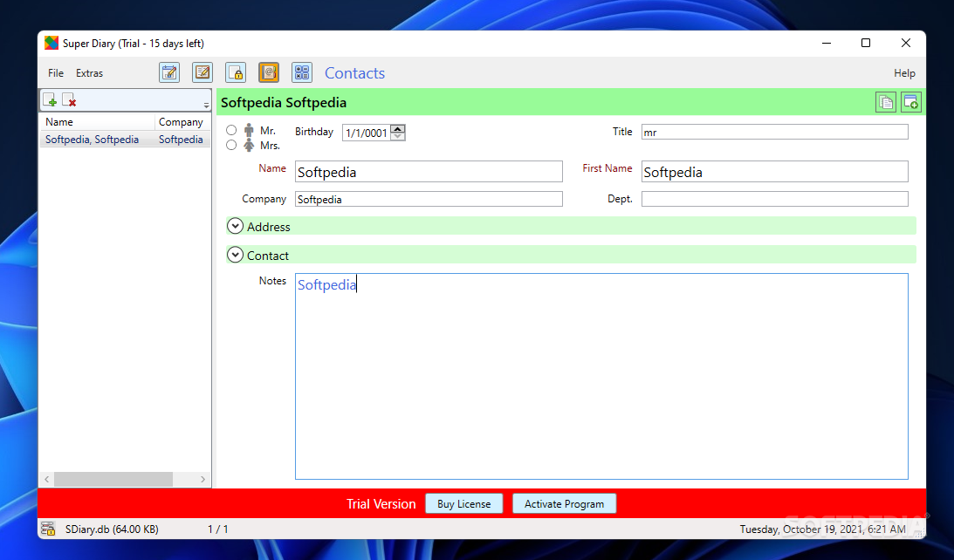Click the Contacts section title

point(354,73)
